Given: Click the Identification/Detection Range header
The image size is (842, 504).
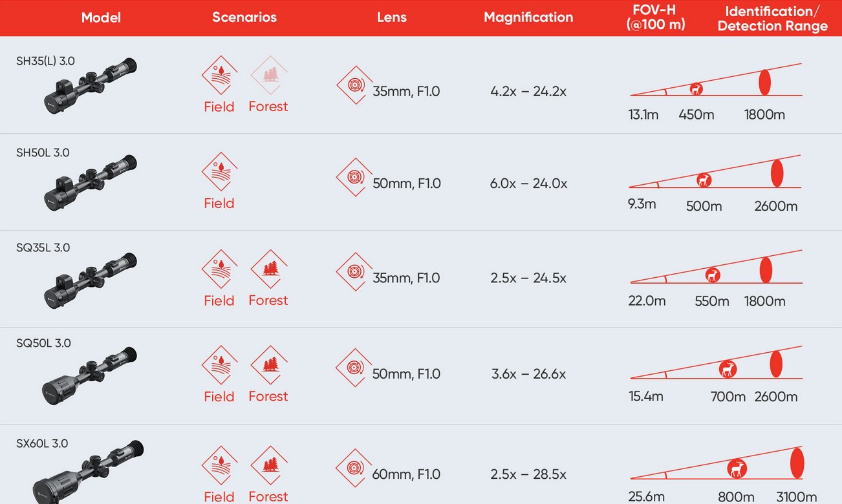Looking at the screenshot, I should (772, 19).
